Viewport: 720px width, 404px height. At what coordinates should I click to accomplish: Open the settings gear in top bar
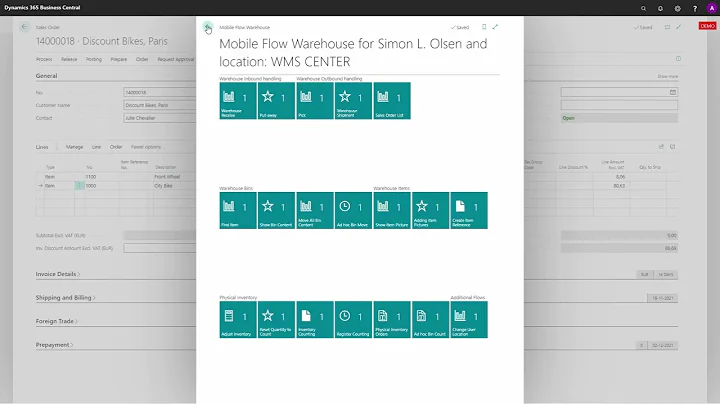tap(678, 8)
